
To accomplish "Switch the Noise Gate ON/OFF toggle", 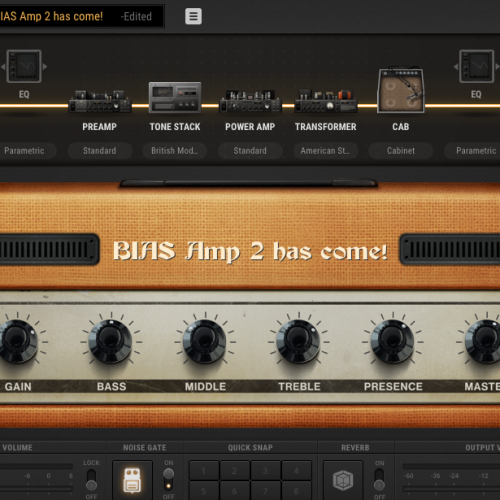I will 169,479.
